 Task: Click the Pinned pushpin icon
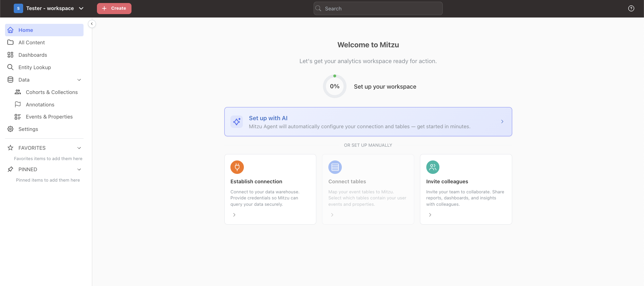[10, 169]
